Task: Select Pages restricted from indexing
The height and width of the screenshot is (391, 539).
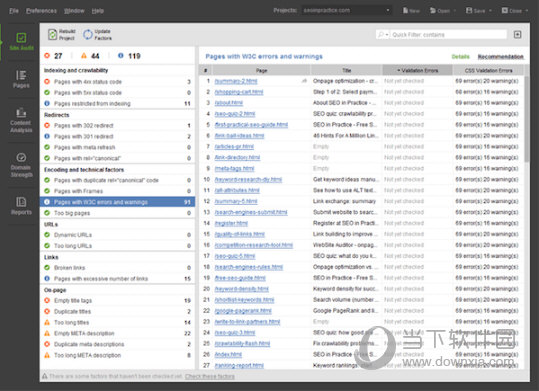Action: click(118, 104)
